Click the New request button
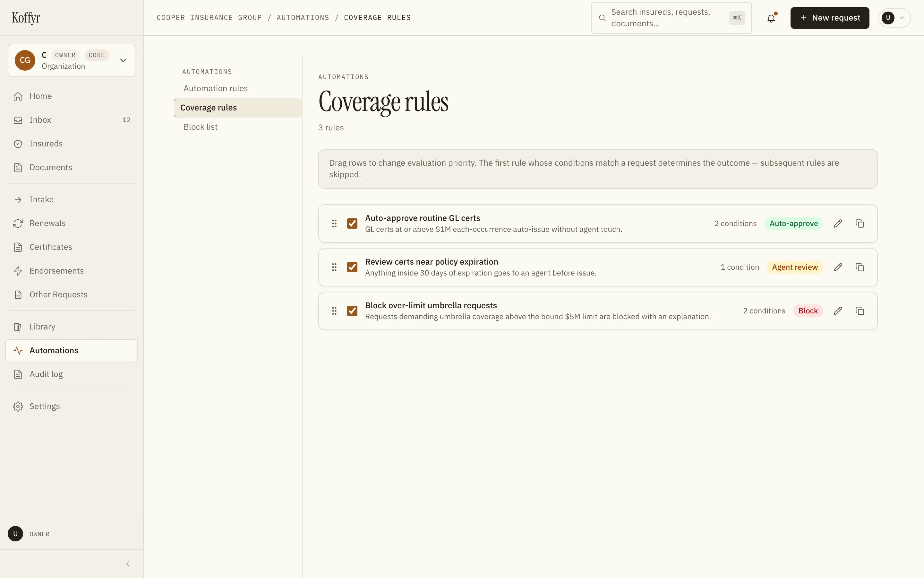924x578 pixels. pos(830,18)
